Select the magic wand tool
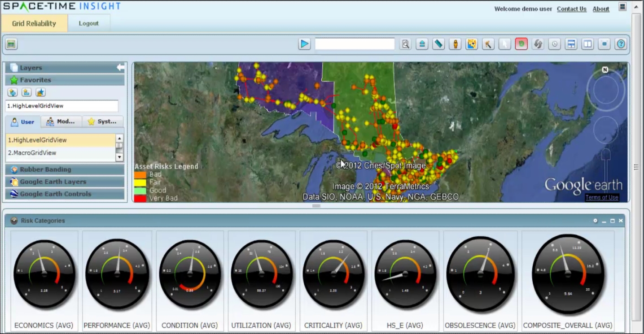Screen dimensions: 644x334 pos(488,44)
